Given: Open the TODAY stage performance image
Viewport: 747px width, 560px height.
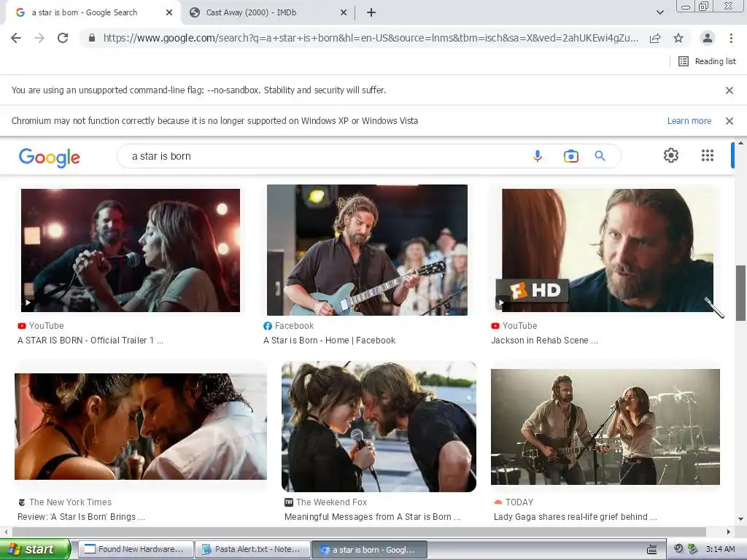Looking at the screenshot, I should tap(605, 427).
